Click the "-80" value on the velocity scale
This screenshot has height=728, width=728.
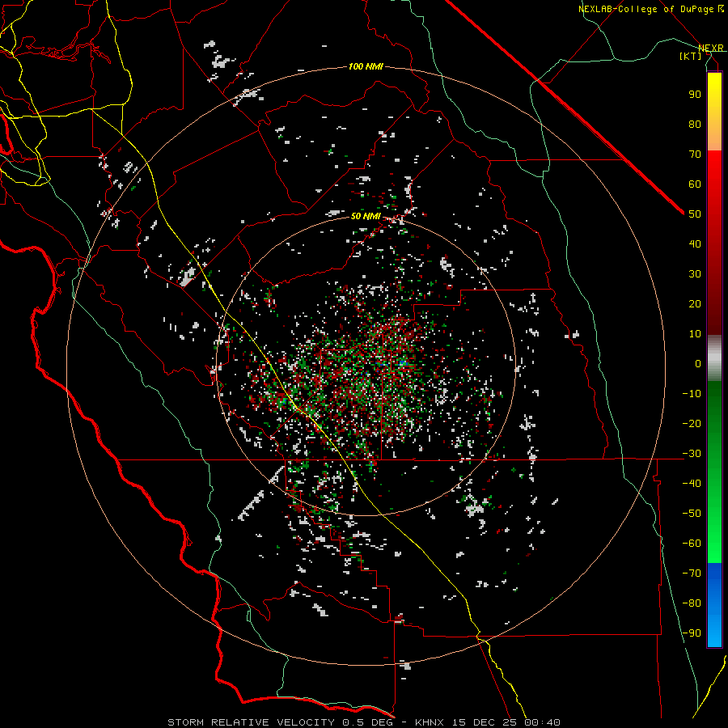coord(692,603)
